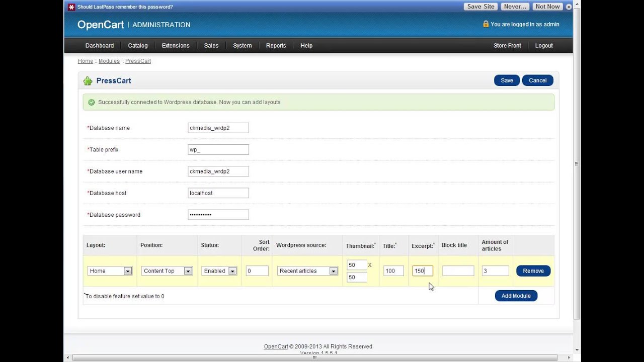Screen dimensions: 644x362
Task: Click the 'To disable feature set value to 0' note
Action: click(x=124, y=296)
